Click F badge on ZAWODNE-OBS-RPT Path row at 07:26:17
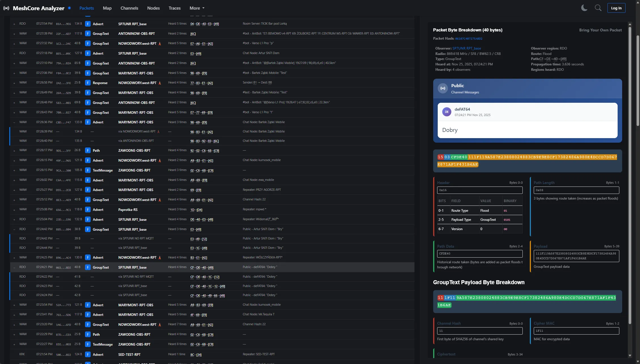The height and width of the screenshot is (364, 640). click(x=88, y=151)
